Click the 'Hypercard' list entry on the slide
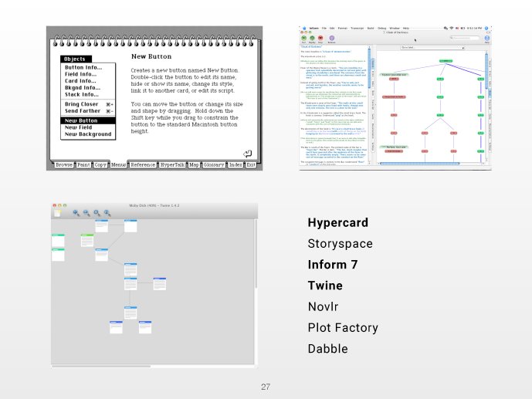 (x=338, y=223)
